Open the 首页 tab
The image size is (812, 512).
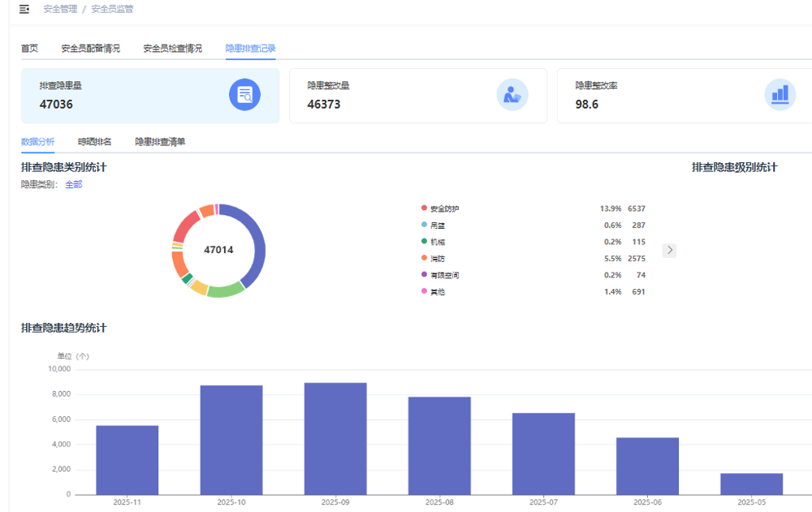tap(29, 49)
